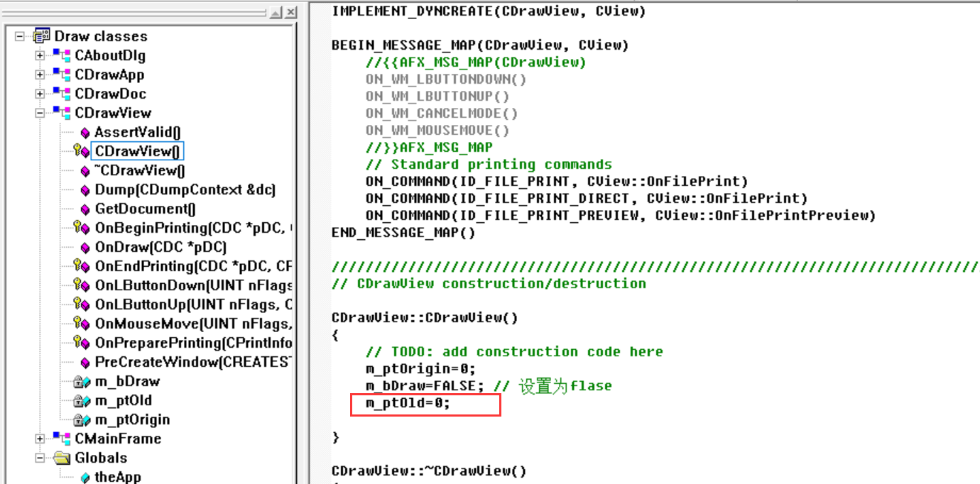
Task: Click the CDrawView::~CDrawView() definition line
Action: click(x=429, y=471)
